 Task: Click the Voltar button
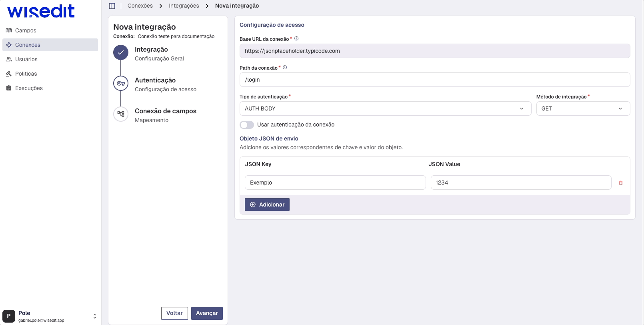point(174,313)
